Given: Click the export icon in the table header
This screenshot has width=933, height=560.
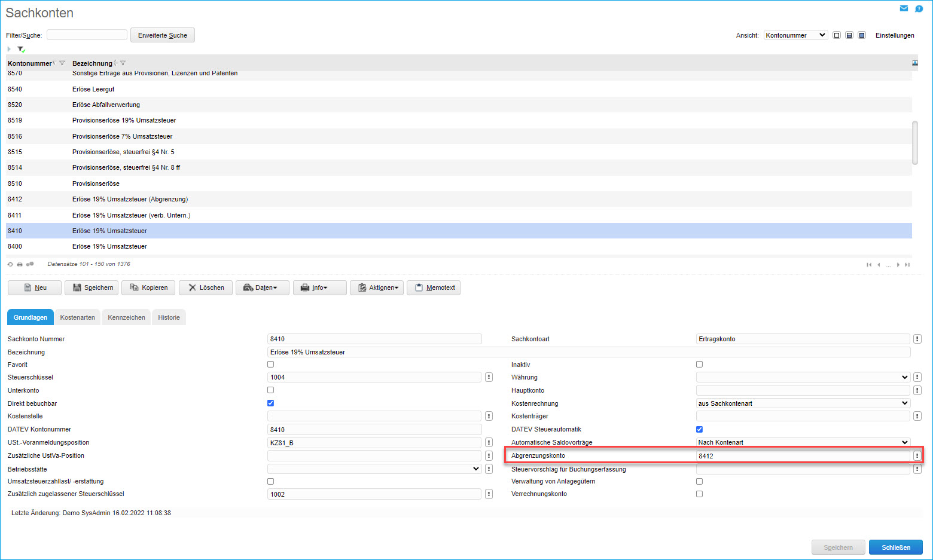Looking at the screenshot, I should click(915, 63).
